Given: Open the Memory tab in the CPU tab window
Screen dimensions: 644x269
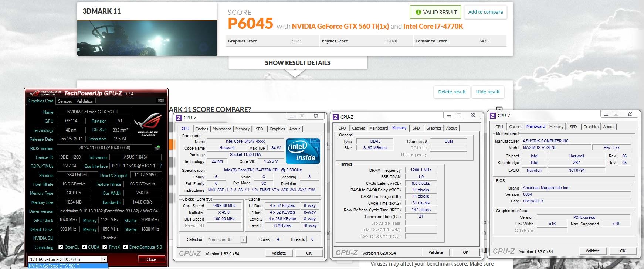Looking at the screenshot, I should point(243,129).
